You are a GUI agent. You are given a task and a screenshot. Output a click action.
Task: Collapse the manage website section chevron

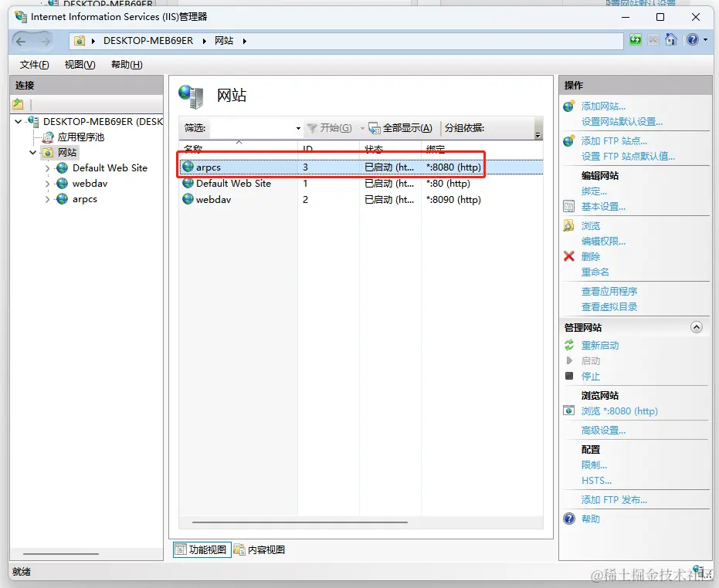[x=696, y=327]
